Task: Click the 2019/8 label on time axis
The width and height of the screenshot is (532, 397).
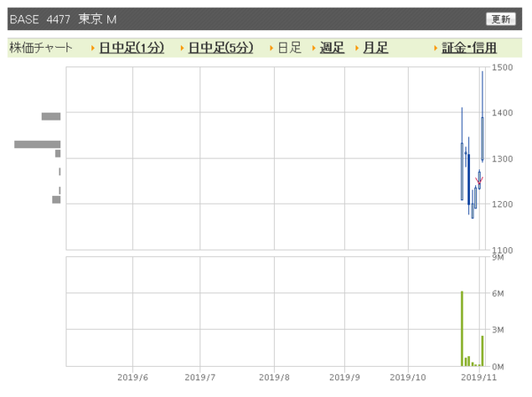Action: coord(275,377)
